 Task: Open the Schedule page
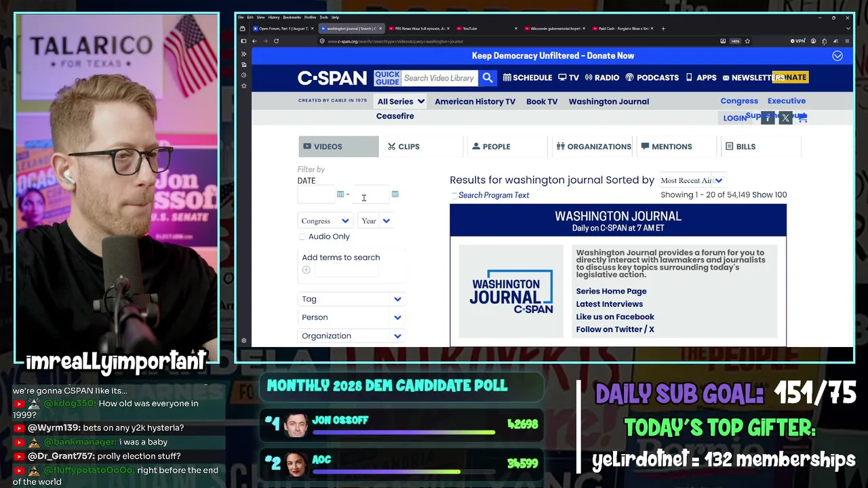click(528, 78)
